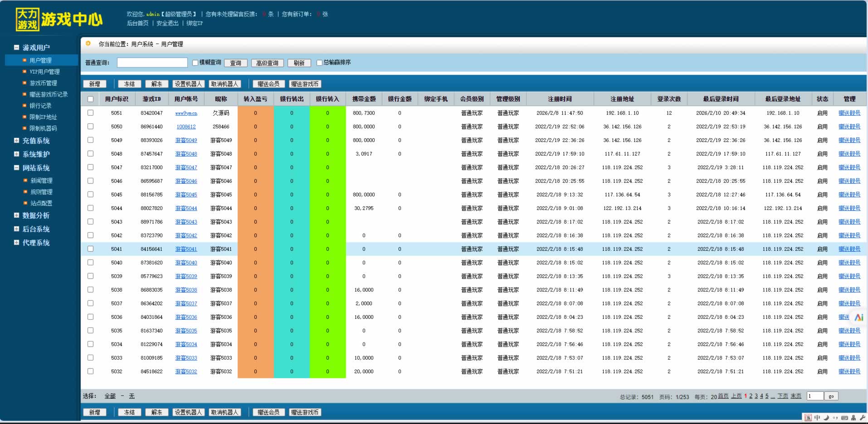The height and width of the screenshot is (424, 868).
Task: Click the 大力游戏 logo in the header
Action: pyautogui.click(x=27, y=19)
